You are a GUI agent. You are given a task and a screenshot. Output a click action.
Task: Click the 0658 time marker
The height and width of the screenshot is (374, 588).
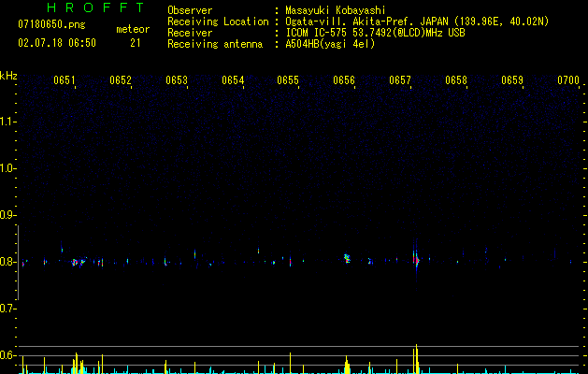456,80
